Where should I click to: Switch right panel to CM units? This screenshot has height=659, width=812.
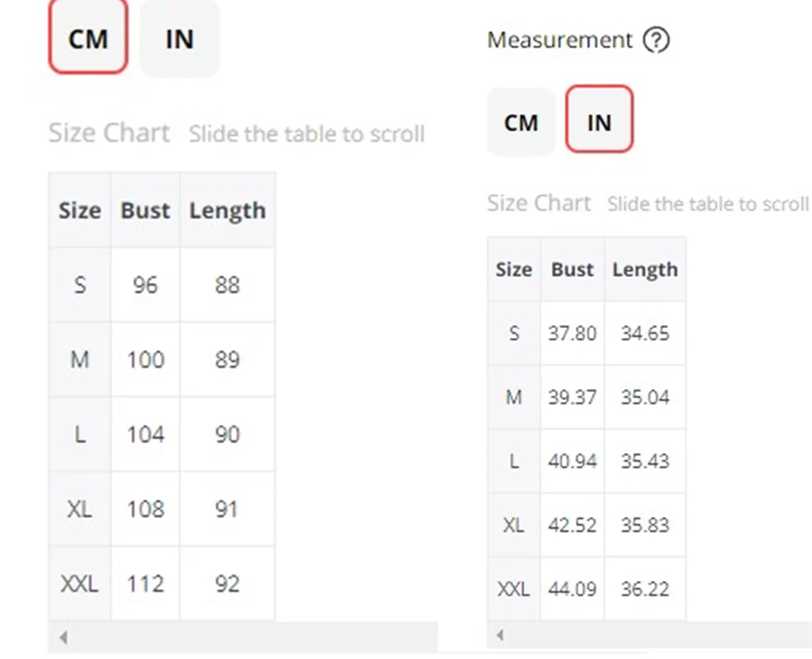pyautogui.click(x=521, y=123)
